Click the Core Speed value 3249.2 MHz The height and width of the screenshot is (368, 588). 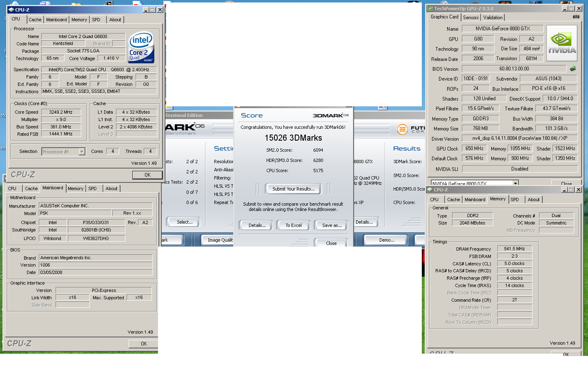tap(61, 112)
